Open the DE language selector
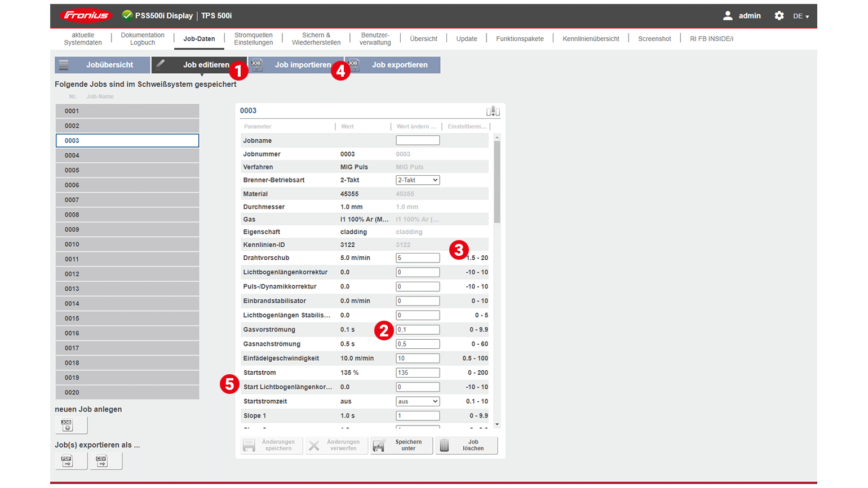The height and width of the screenshot is (488, 868). pyautogui.click(x=801, y=16)
